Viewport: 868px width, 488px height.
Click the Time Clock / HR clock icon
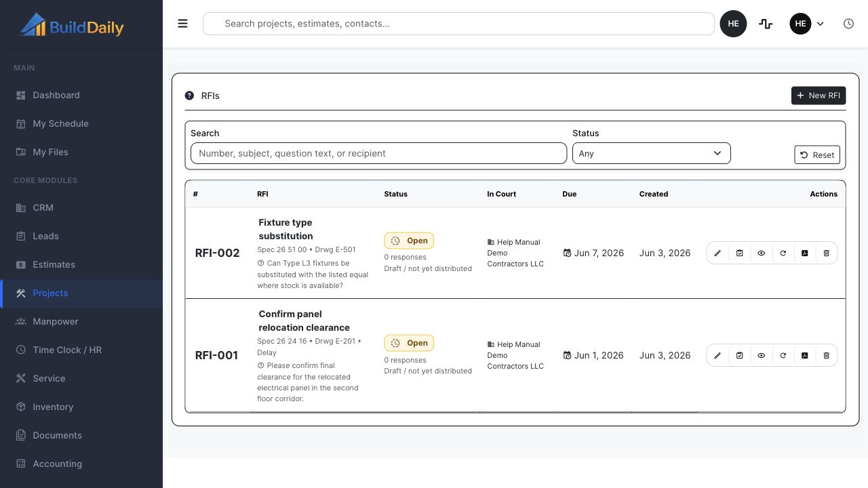tap(21, 350)
